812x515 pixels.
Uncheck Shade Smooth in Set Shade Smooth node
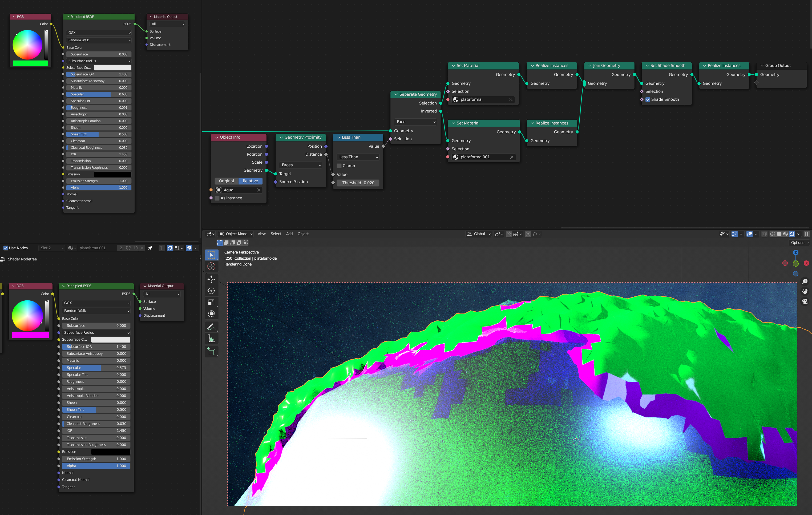pos(648,99)
